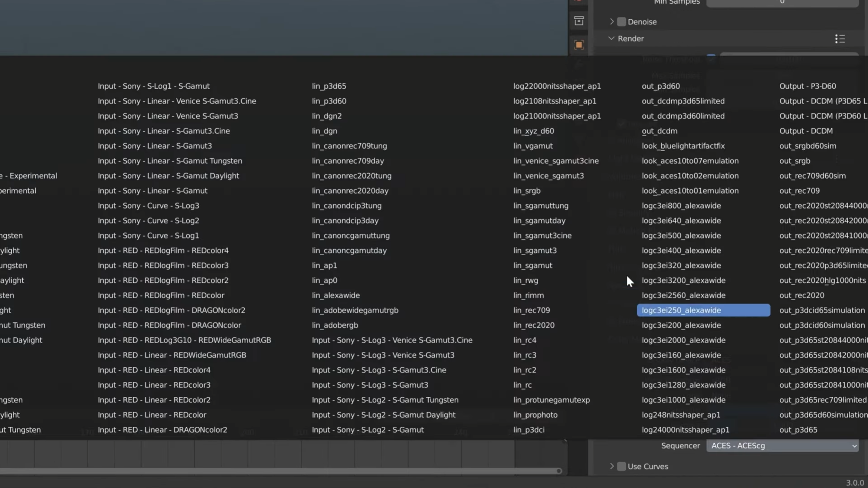Viewport: 868px width, 488px height.
Task: Select Output - P3-D60 entry
Action: [x=807, y=86]
